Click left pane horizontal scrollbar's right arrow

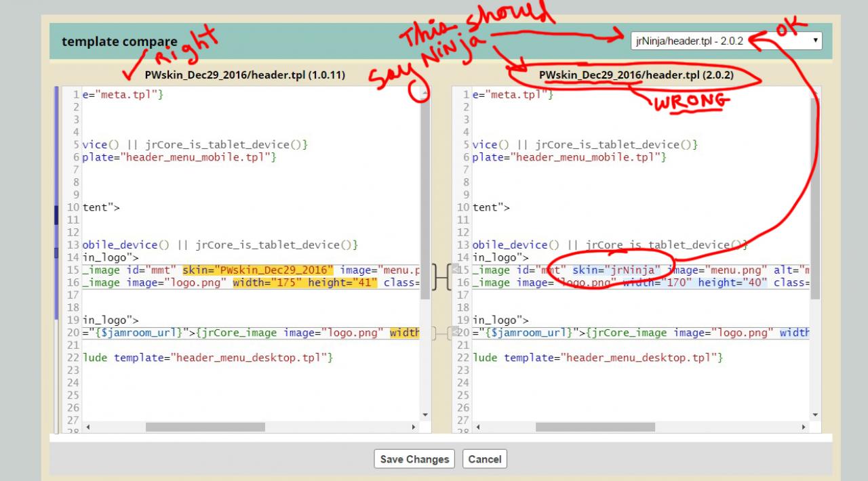pyautogui.click(x=414, y=427)
